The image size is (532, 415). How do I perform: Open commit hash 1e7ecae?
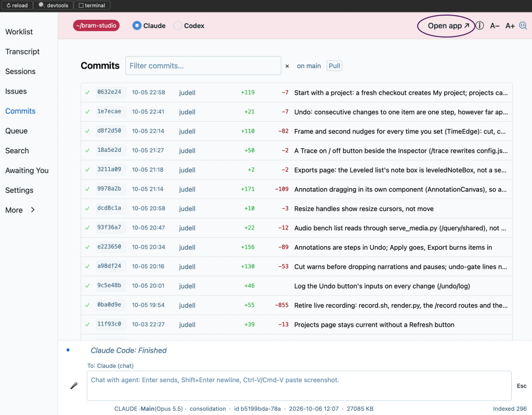point(109,111)
